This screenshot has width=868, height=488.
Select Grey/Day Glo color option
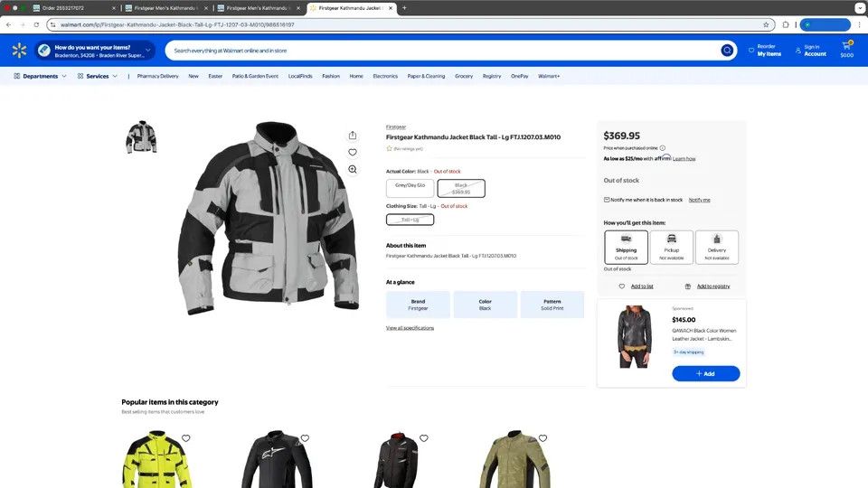[x=410, y=188]
